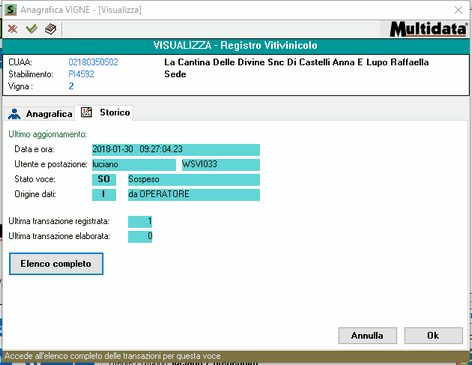
Task: Click the red X cancel toolbar icon
Action: coord(13,29)
